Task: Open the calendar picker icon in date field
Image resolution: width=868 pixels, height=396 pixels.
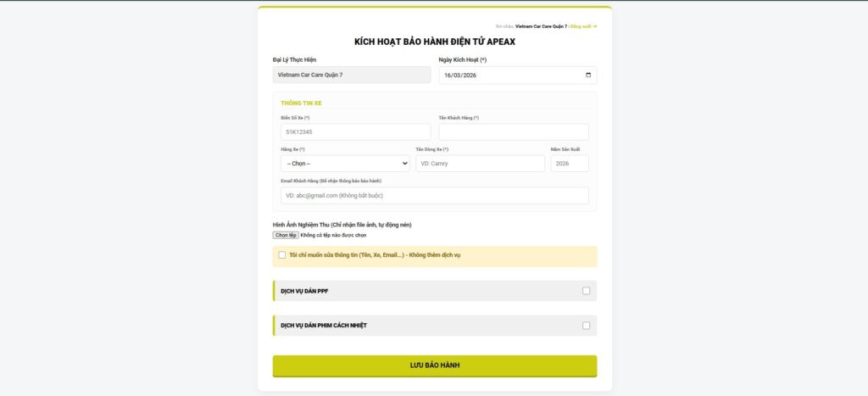Action: (588, 75)
